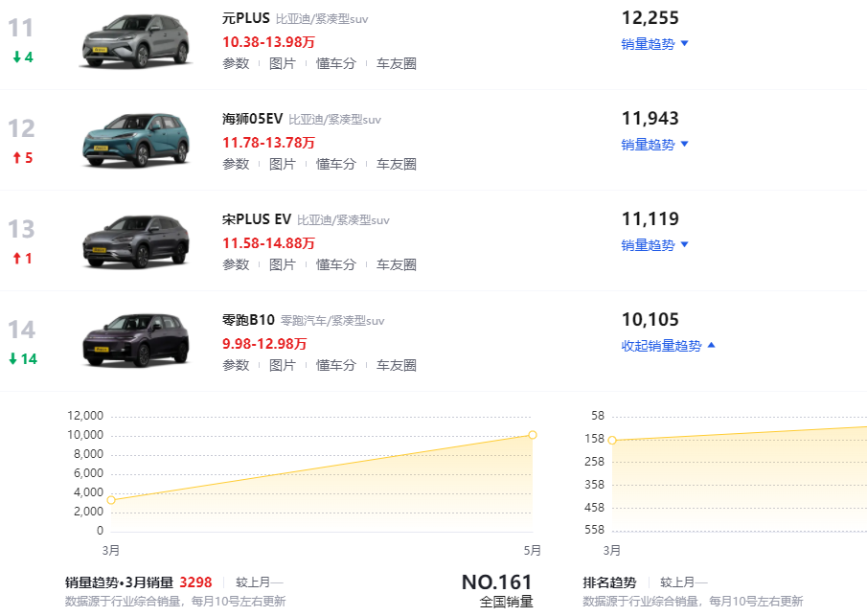867x616 pixels.
Task: Select the 11.58-14.88万 price for 宋PLUS EV
Action: pyautogui.click(x=269, y=243)
